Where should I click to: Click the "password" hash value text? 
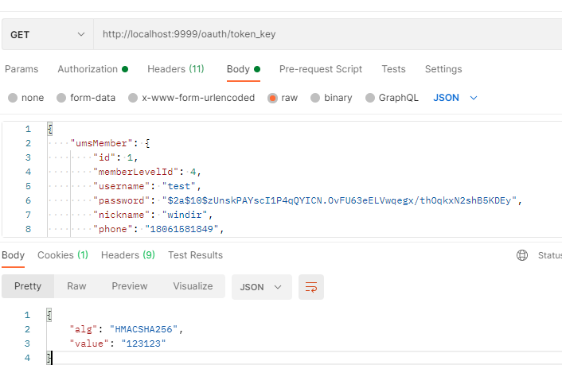(339, 200)
